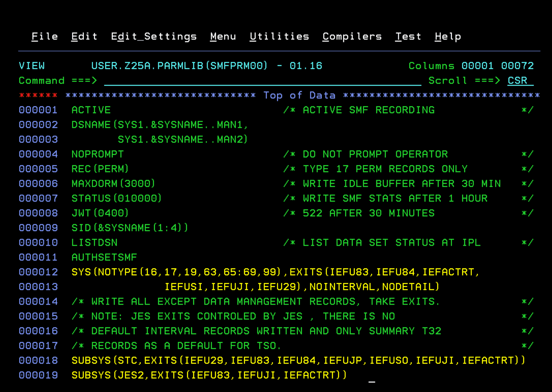Screen dimensions: 552x392
Task: Open the File menu
Action: (44, 36)
